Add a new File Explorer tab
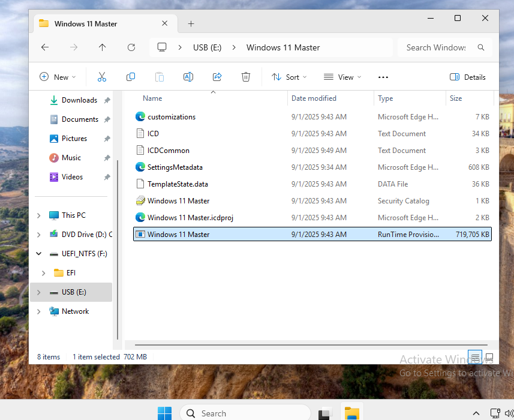Screen dimensions: 514x420 [191, 24]
